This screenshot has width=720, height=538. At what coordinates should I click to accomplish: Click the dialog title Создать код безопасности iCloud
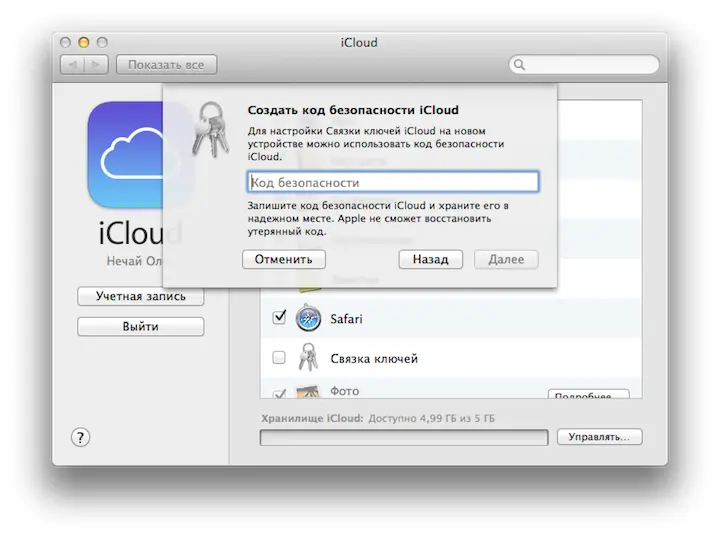353,110
